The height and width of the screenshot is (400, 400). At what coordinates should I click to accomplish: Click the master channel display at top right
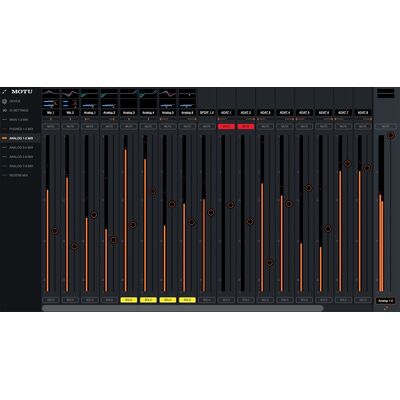(386, 94)
